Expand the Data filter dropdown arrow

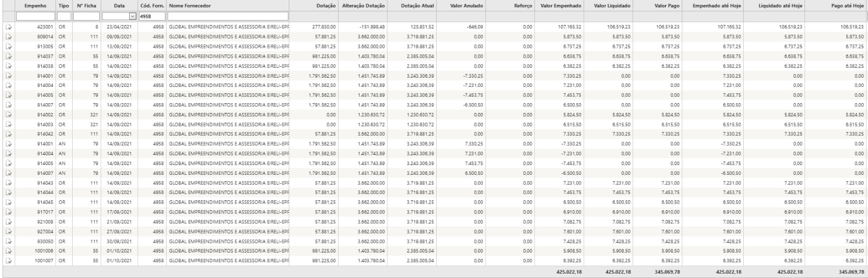point(132,17)
